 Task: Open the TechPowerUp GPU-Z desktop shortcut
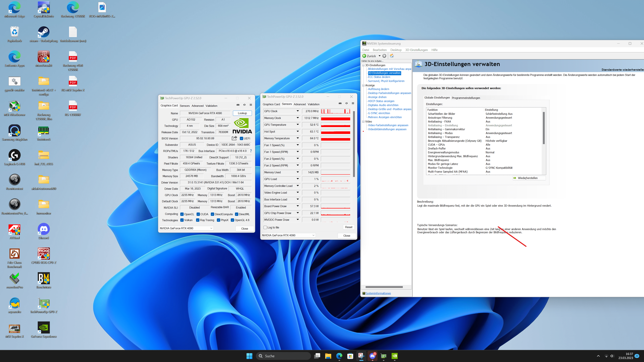(x=44, y=306)
